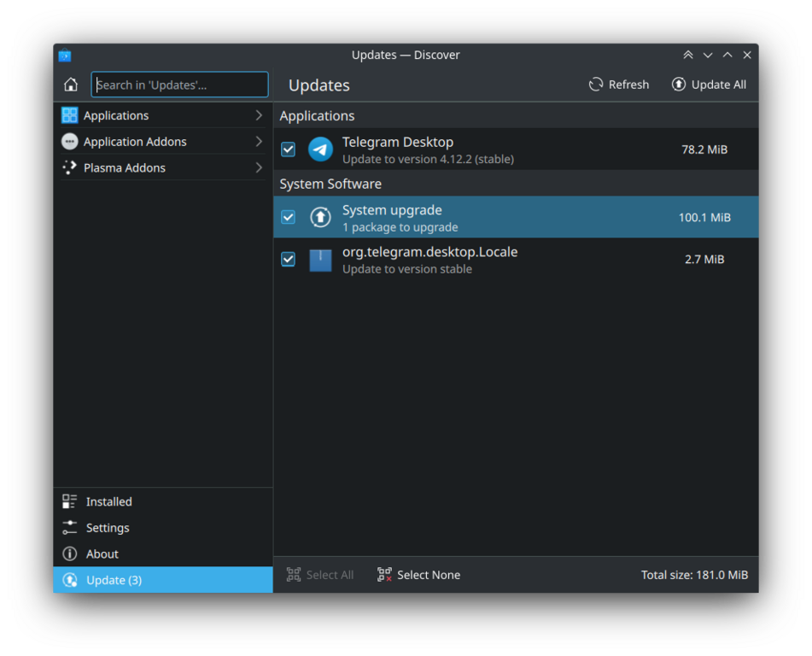
Task: Uncheck the org.telegram.desktop.Locale checkbox
Action: coord(288,259)
